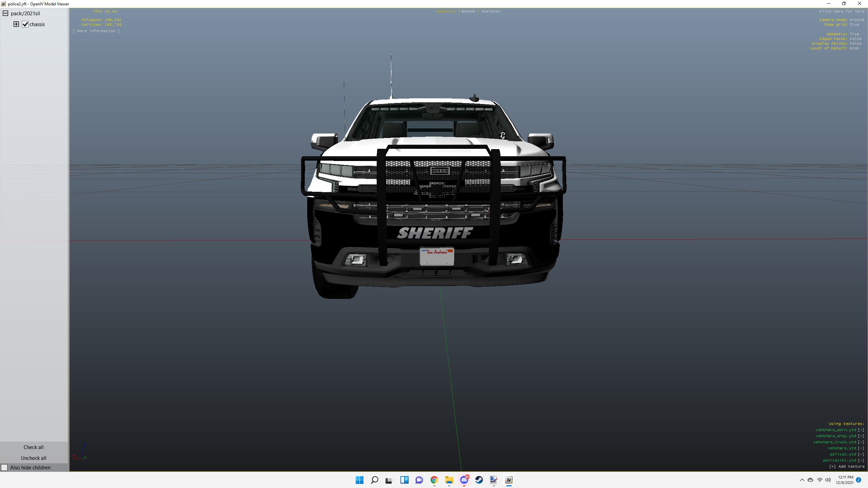Open File Explorer from the taskbar
This screenshot has height=488, width=868.
pyautogui.click(x=449, y=480)
